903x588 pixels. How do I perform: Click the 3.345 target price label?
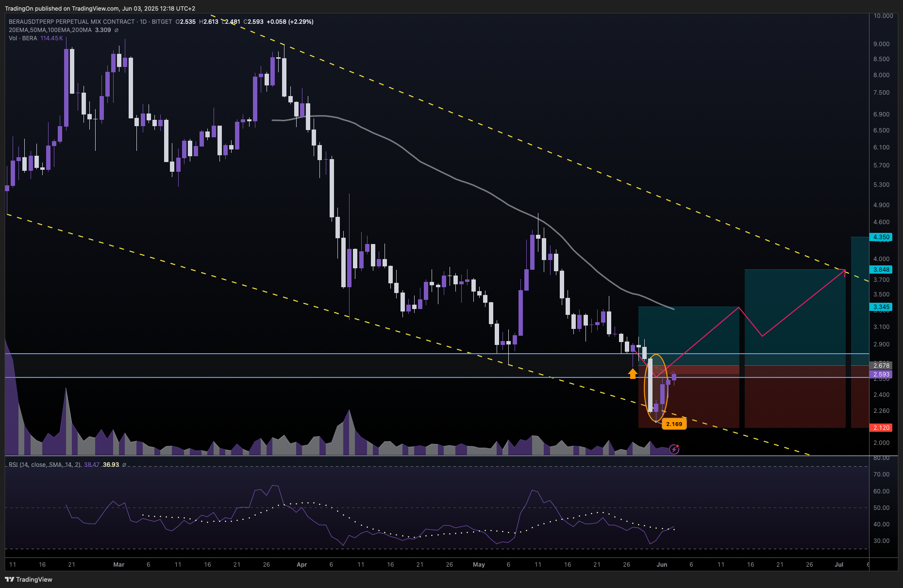pos(882,307)
